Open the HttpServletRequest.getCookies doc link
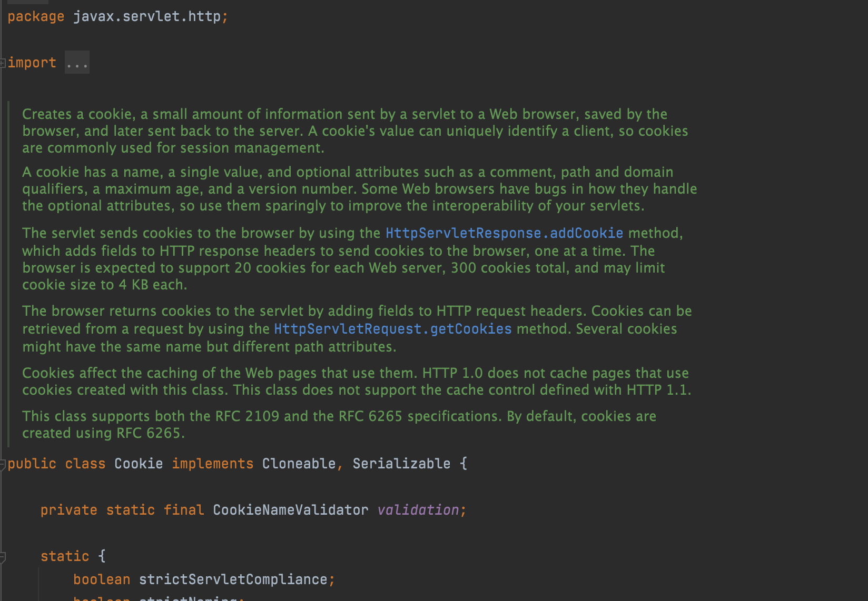Screen dimensions: 868x601 392,329
